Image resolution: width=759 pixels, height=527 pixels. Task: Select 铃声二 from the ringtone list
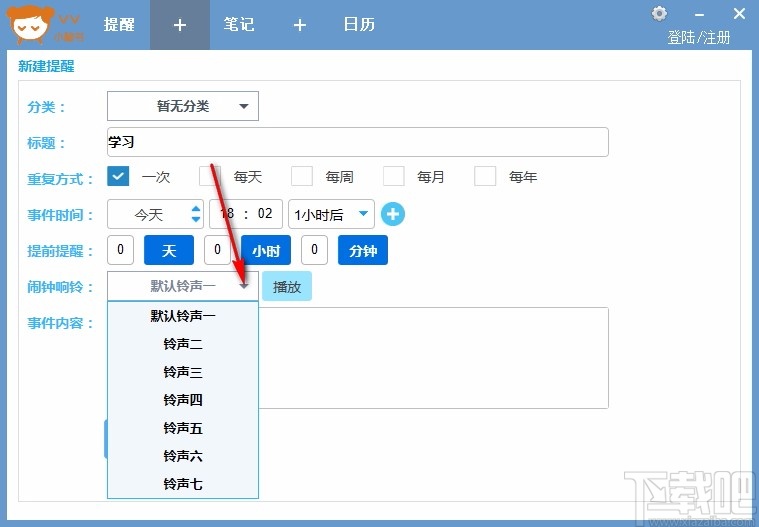point(183,344)
